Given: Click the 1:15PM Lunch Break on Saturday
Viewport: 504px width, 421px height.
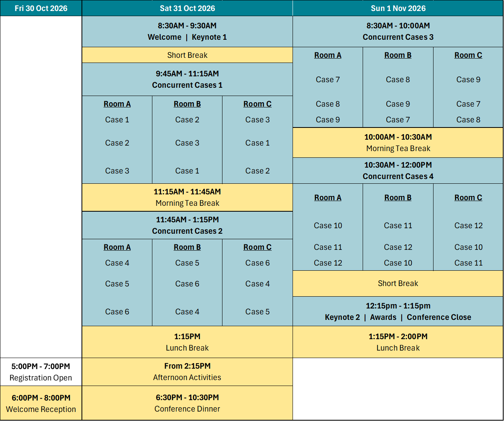Looking at the screenshot, I should point(187,342).
